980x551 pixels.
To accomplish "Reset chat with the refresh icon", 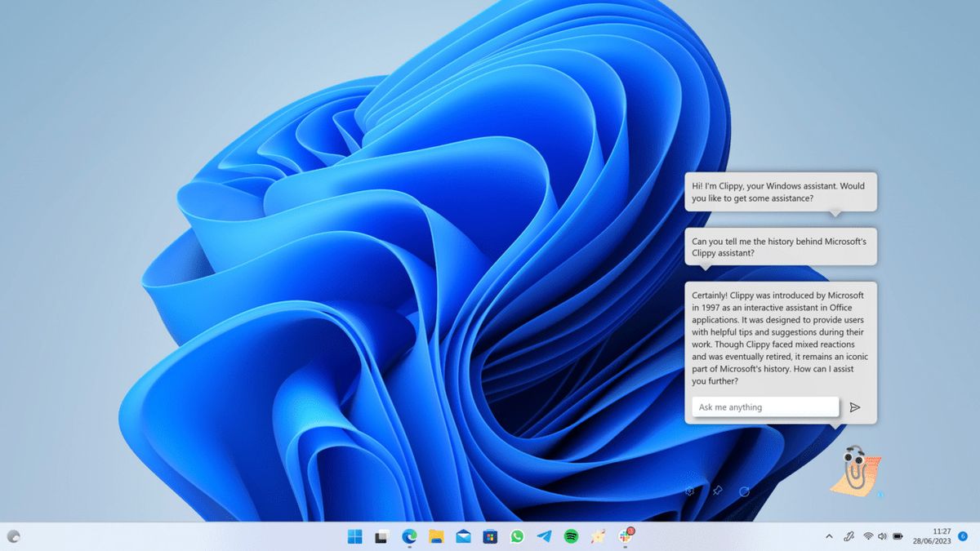I will (x=744, y=491).
